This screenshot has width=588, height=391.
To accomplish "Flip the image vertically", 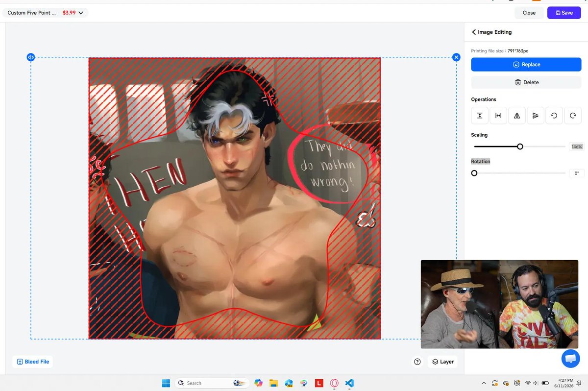I will 536,116.
